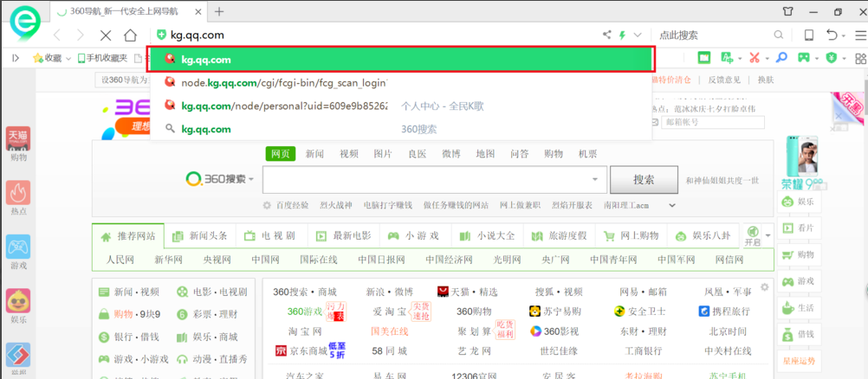Expand the bookmarks bar sidebar toggle arrow
Image resolution: width=868 pixels, height=379 pixels.
[15, 57]
